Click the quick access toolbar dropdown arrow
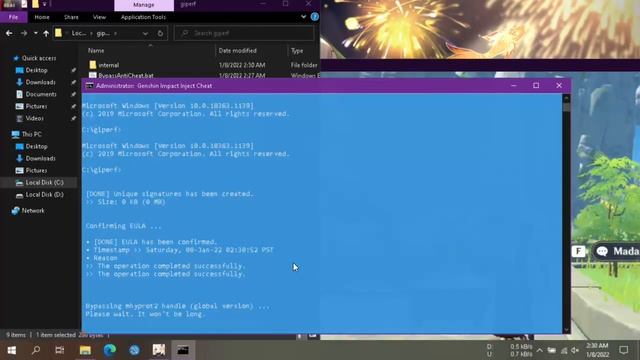Viewport: 640px width, 360px height. coord(44,4)
